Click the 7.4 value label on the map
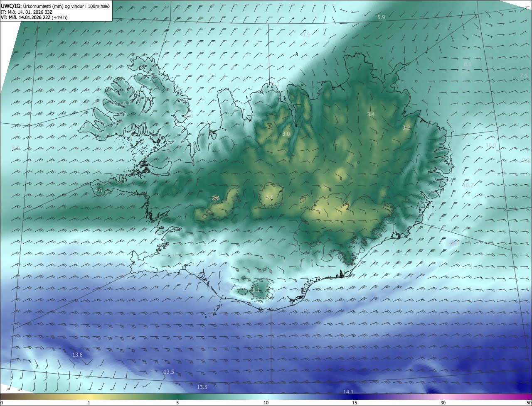 coord(523,76)
